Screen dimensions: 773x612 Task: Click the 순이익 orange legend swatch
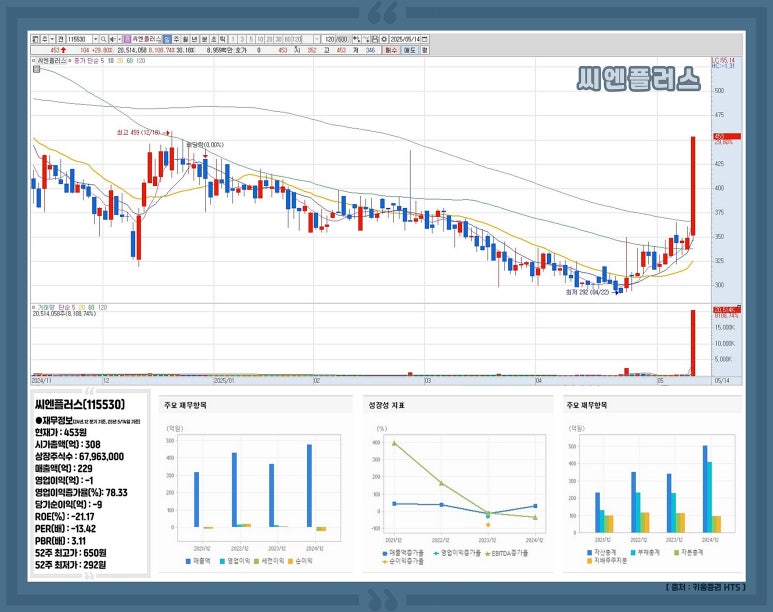290,561
